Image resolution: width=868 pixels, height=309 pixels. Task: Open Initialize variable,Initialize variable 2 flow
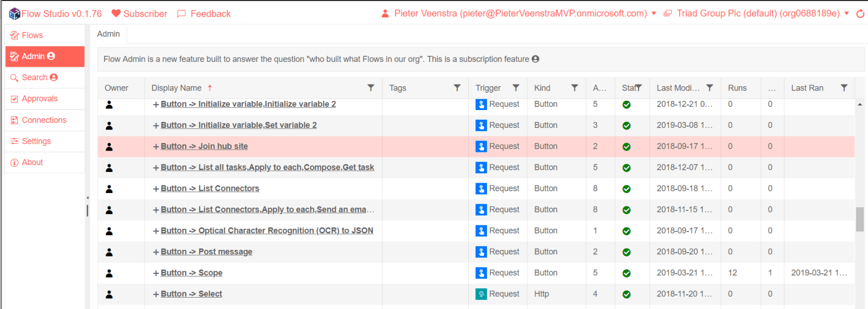(x=248, y=104)
